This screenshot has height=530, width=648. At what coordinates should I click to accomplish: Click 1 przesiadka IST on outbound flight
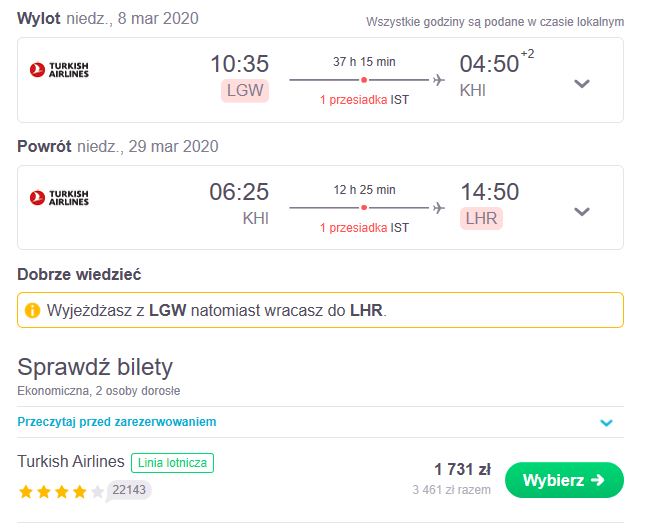[364, 100]
